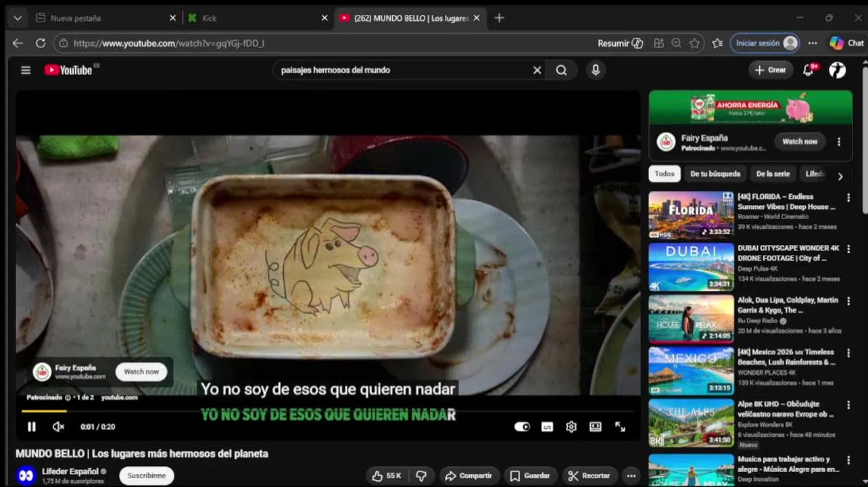868x487 pixels.
Task: Start voice search with microphone icon
Action: (595, 70)
